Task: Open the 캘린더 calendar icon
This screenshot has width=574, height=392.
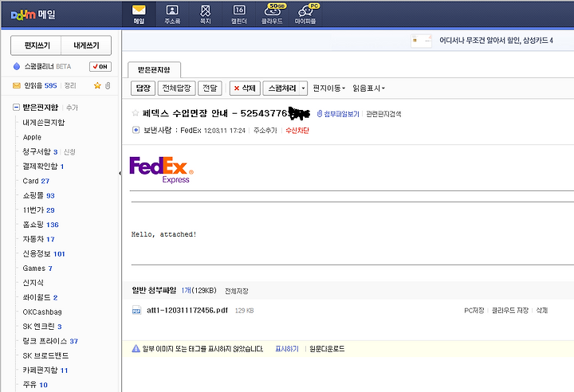Action: pyautogui.click(x=239, y=14)
